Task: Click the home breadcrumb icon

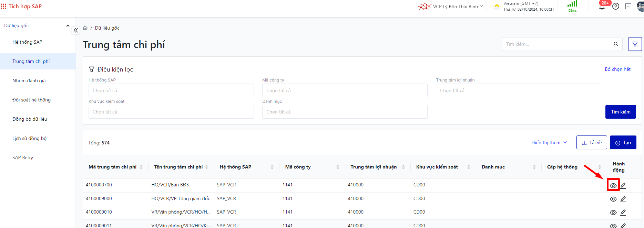Action: coord(85,28)
